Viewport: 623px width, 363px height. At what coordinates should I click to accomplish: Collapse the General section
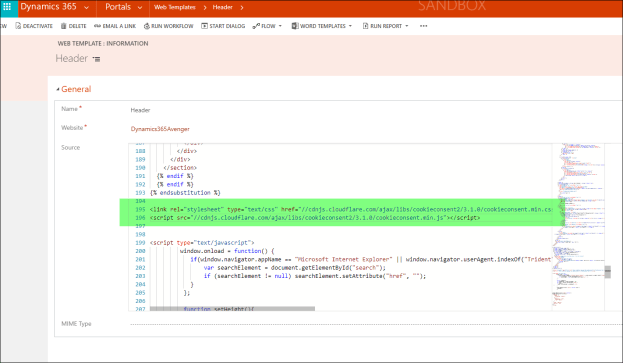pos(58,89)
